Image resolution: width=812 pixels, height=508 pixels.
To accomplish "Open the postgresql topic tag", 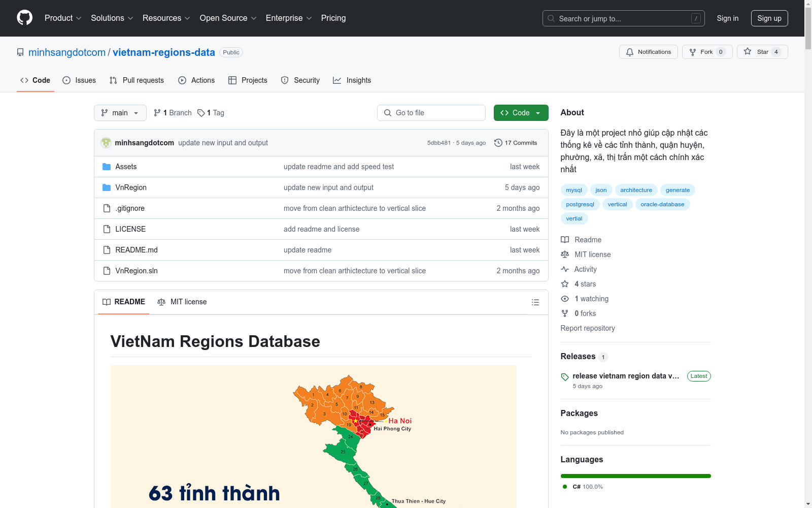I will click(580, 204).
